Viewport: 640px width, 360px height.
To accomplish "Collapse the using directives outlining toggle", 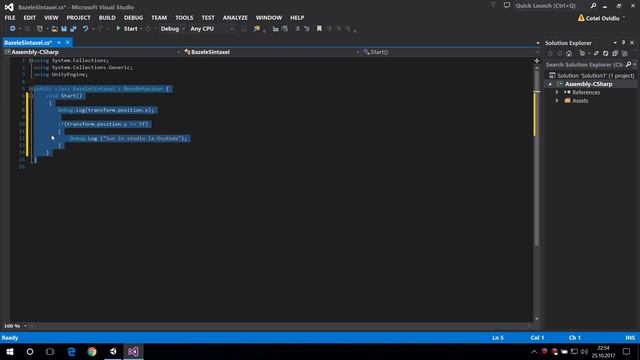I will (x=31, y=60).
